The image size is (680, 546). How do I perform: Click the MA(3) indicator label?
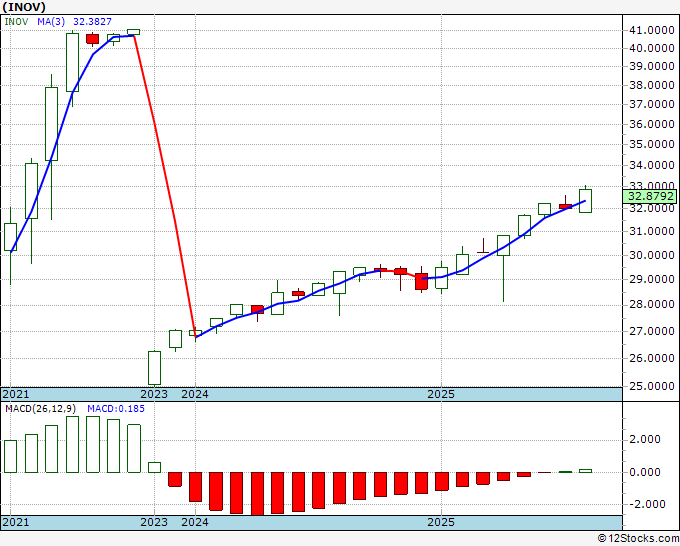51,22
